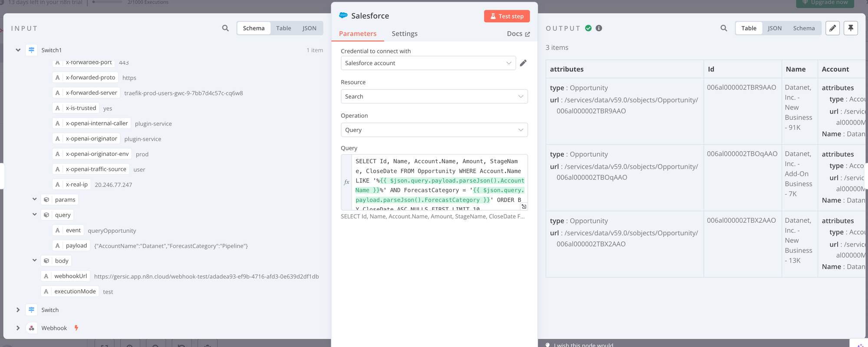
Task: Collapse the body object
Action: pyautogui.click(x=35, y=260)
